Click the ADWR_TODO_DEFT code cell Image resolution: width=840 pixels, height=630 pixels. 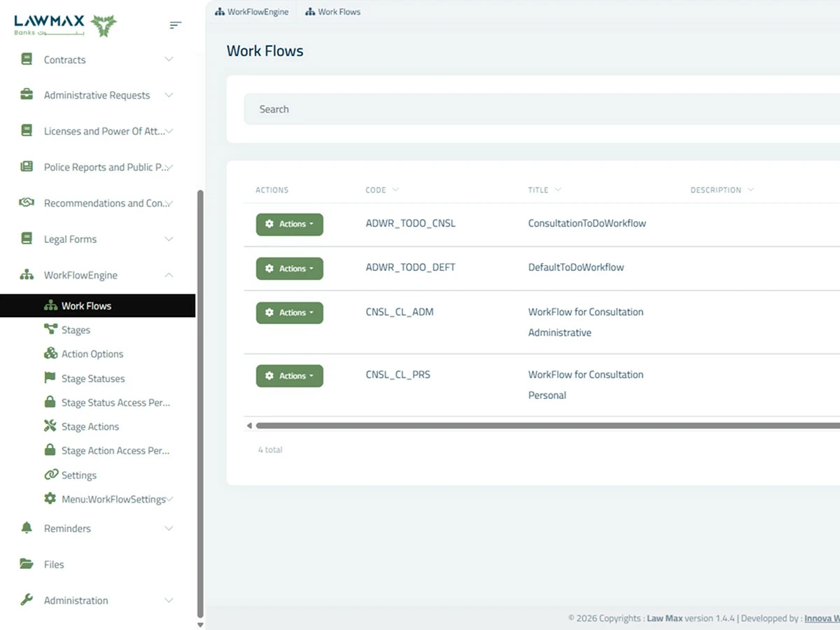[x=411, y=267]
